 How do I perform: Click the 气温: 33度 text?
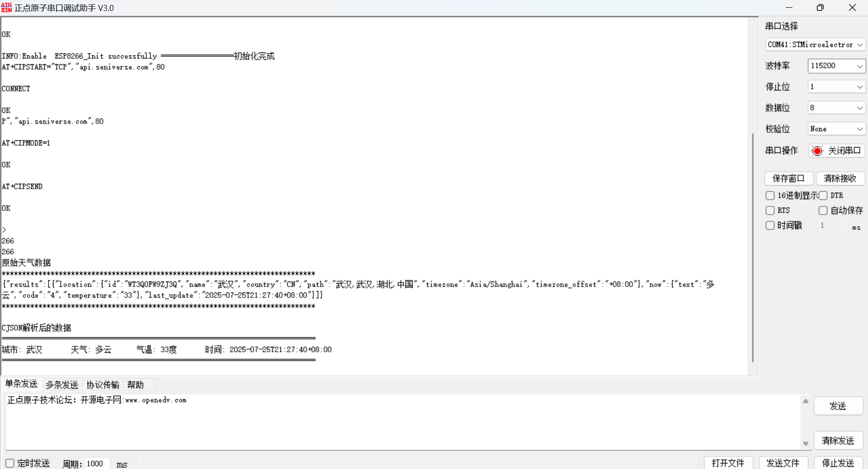(157, 349)
